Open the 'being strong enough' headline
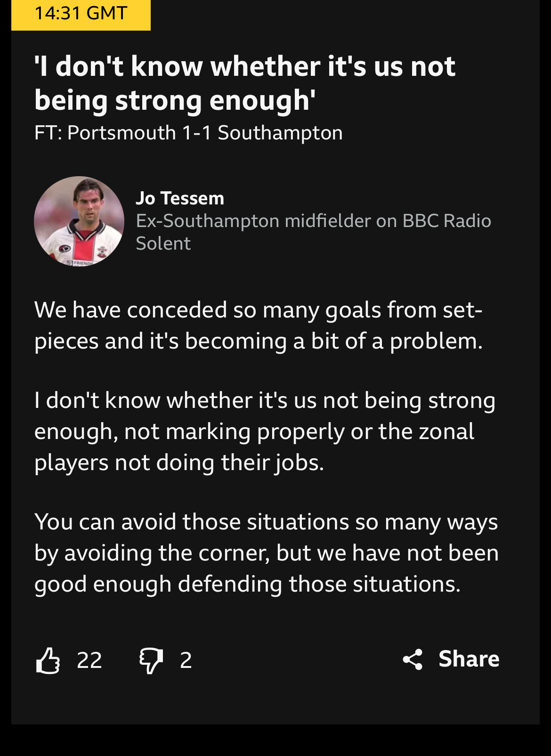The width and height of the screenshot is (551, 756). click(x=245, y=83)
